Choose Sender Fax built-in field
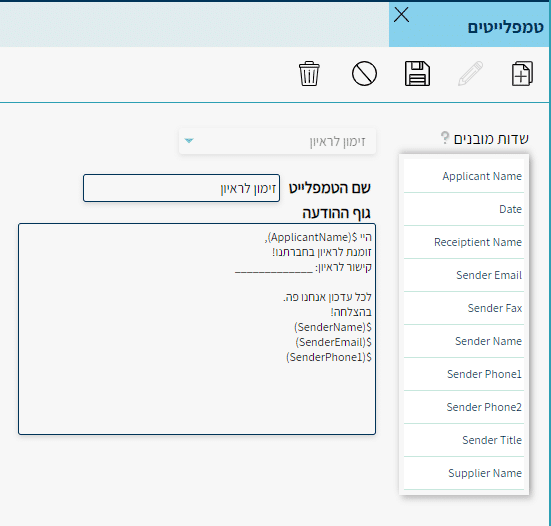The width and height of the screenshot is (551, 526). pos(464,308)
